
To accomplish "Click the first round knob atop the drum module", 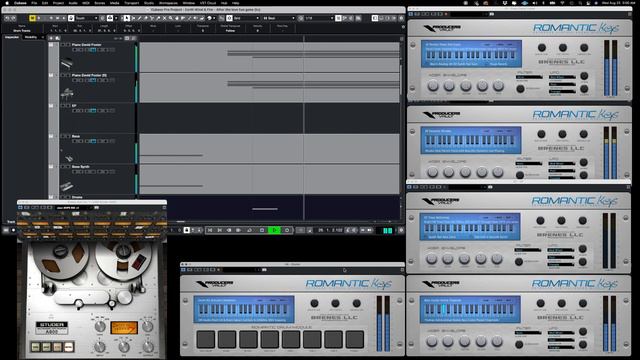I will pyautogui.click(x=314, y=303).
